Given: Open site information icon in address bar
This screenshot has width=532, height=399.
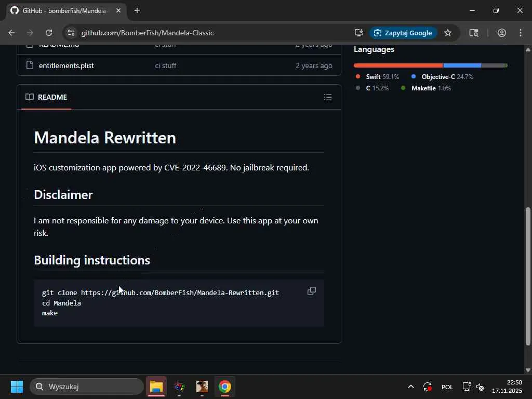Looking at the screenshot, I should pyautogui.click(x=71, y=33).
